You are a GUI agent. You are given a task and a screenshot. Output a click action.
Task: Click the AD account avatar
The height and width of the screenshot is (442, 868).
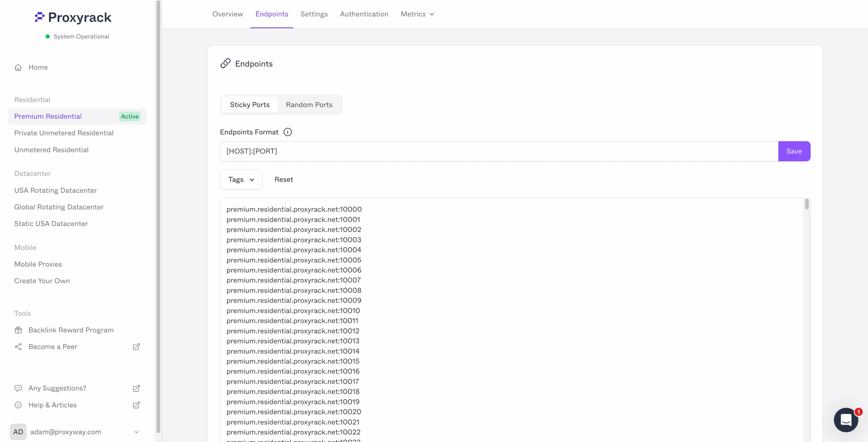[x=18, y=432]
